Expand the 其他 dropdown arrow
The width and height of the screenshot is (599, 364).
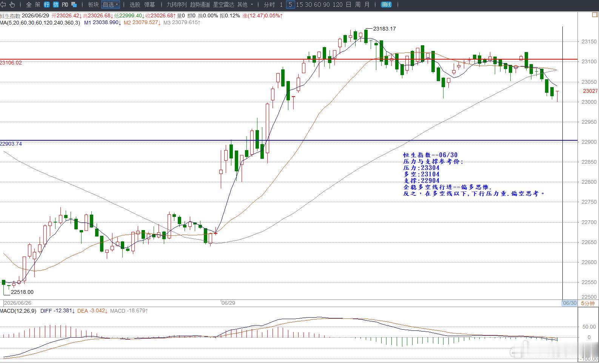252,5
